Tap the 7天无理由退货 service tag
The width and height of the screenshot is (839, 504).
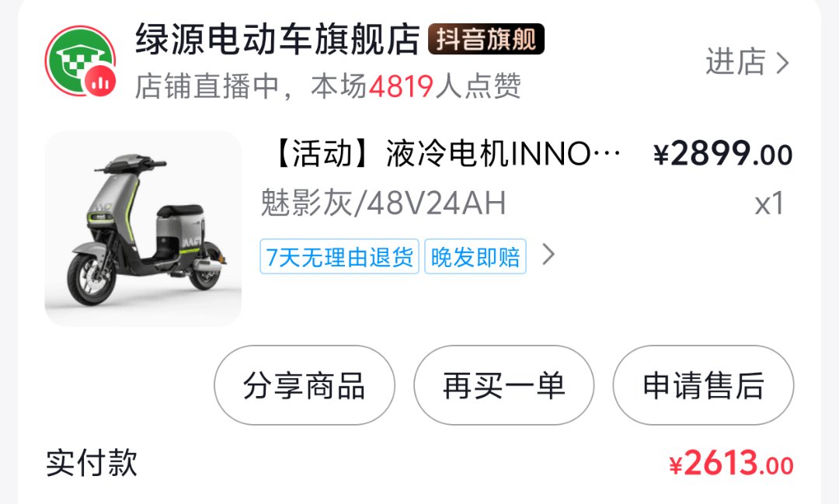(339, 257)
